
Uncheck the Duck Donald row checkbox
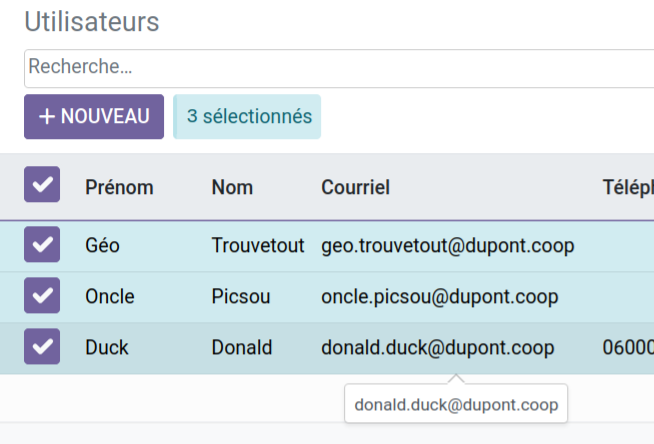click(x=42, y=347)
